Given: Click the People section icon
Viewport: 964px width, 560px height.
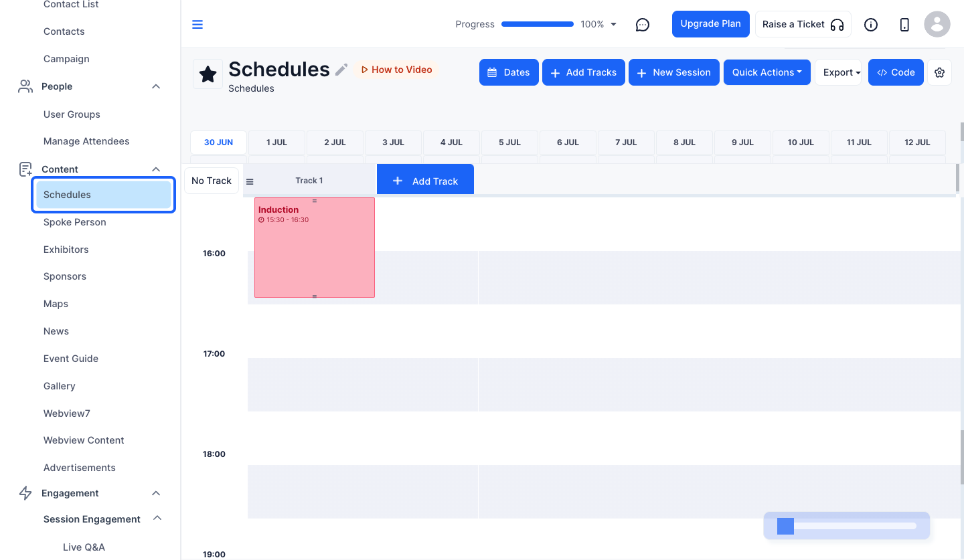Looking at the screenshot, I should (x=25, y=86).
